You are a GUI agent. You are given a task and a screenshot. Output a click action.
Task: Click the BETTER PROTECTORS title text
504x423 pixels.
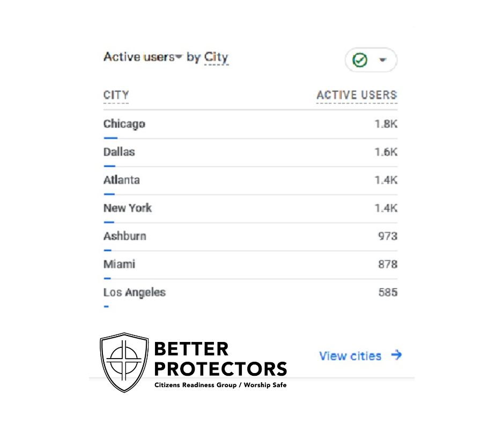220,359
